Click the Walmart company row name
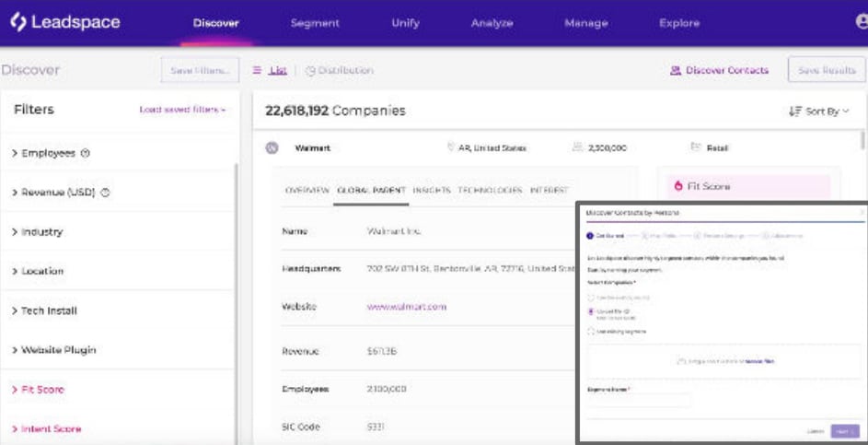The width and height of the screenshot is (868, 445). (313, 148)
